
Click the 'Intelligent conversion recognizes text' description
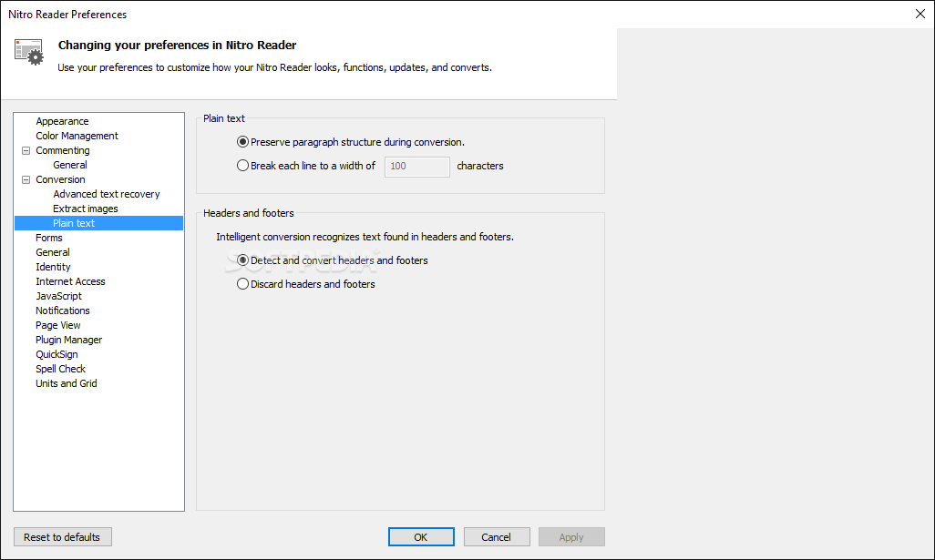coord(365,237)
